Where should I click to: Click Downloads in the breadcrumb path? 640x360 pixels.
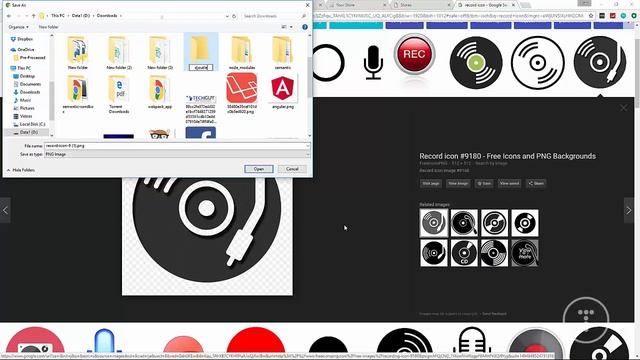click(107, 16)
